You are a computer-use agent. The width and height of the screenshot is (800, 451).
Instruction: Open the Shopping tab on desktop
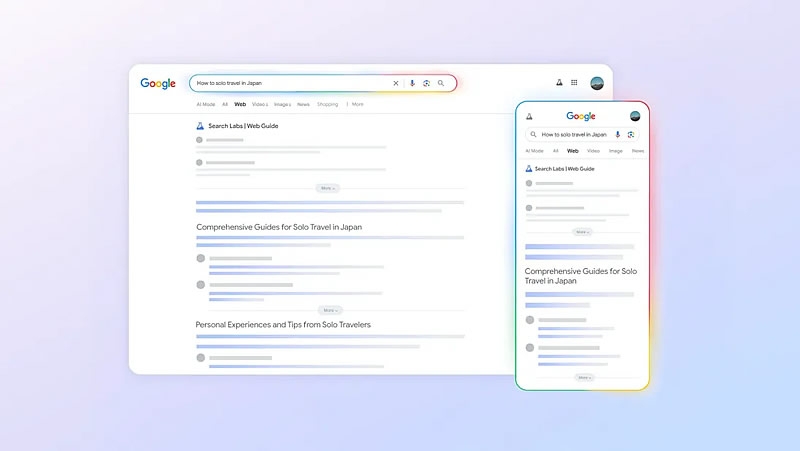pyautogui.click(x=328, y=104)
